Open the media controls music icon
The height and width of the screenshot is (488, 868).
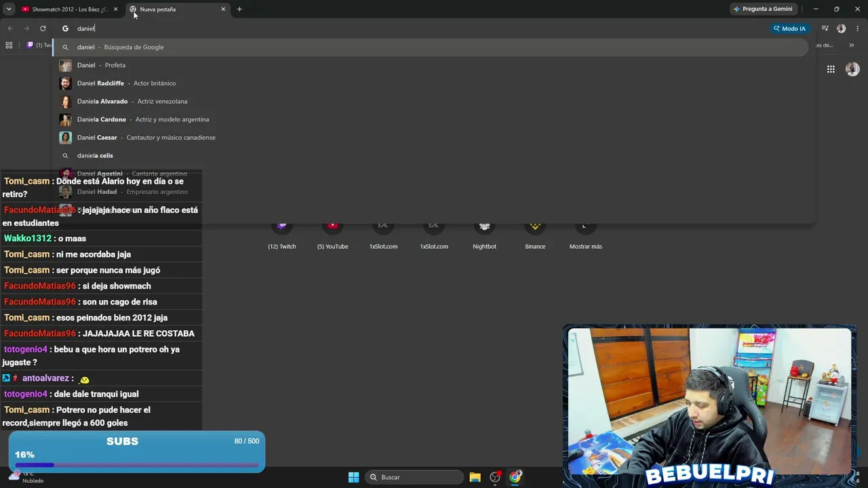[825, 28]
